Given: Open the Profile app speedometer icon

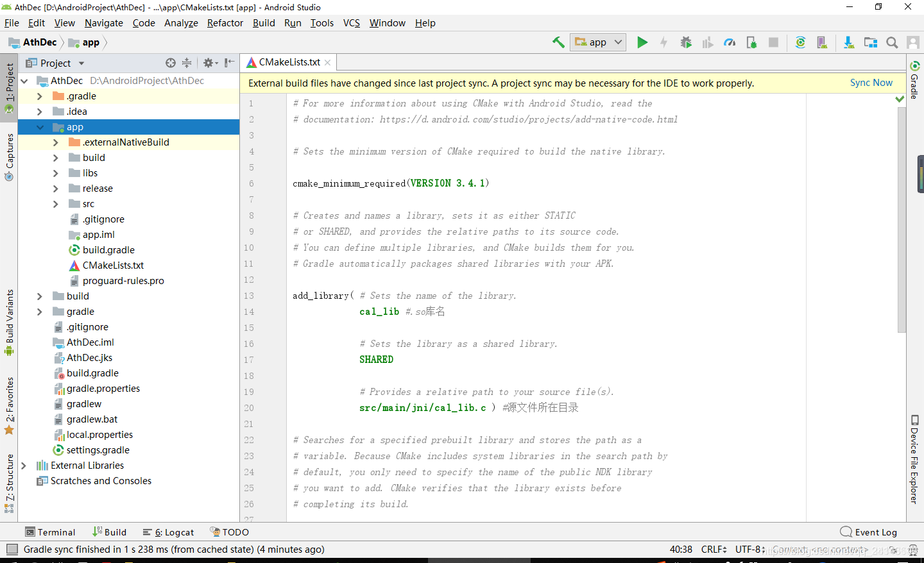Looking at the screenshot, I should [730, 42].
